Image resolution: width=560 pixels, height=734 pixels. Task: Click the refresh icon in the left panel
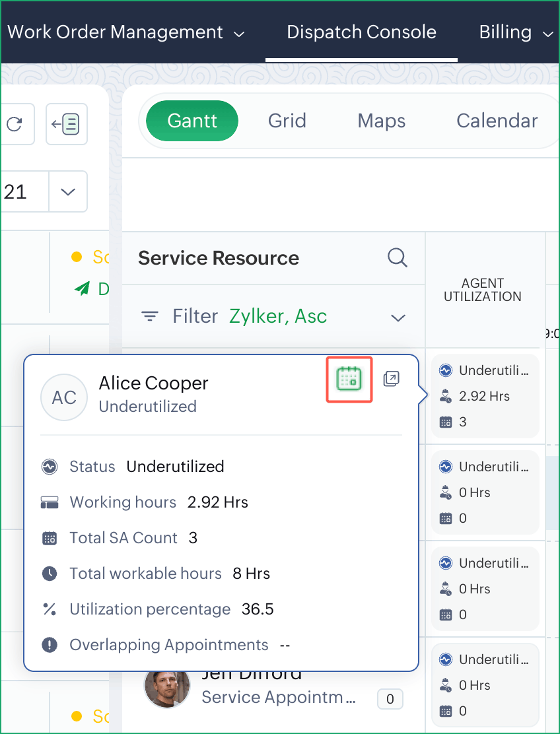(x=14, y=123)
